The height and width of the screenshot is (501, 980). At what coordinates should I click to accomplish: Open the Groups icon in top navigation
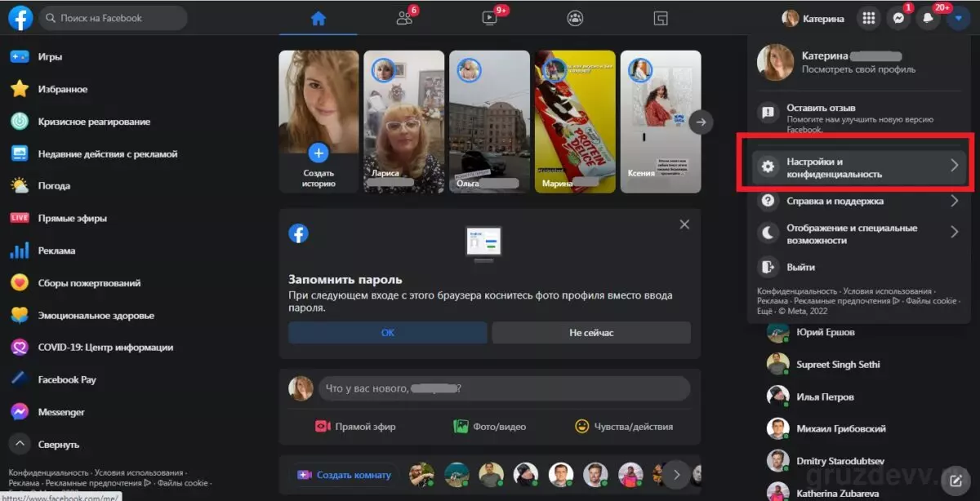[x=576, y=17]
